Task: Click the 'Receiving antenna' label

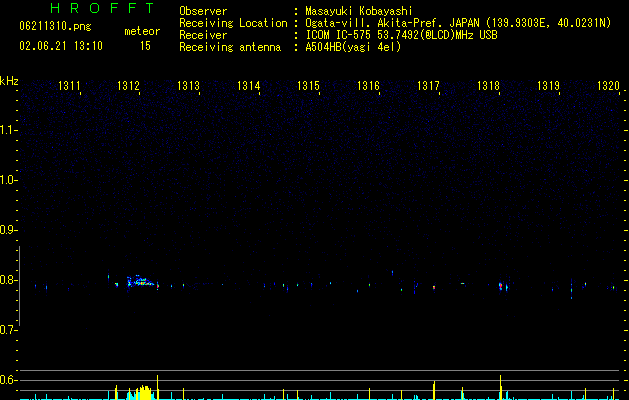Action: (x=230, y=47)
